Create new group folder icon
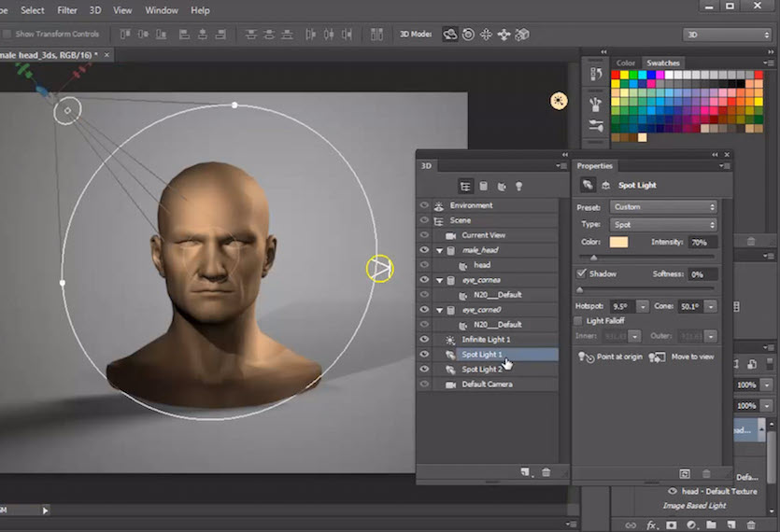The width and height of the screenshot is (780, 532). coord(711,525)
